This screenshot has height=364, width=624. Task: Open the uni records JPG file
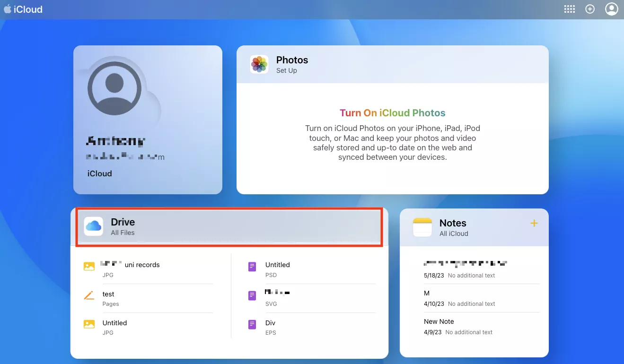point(148,269)
